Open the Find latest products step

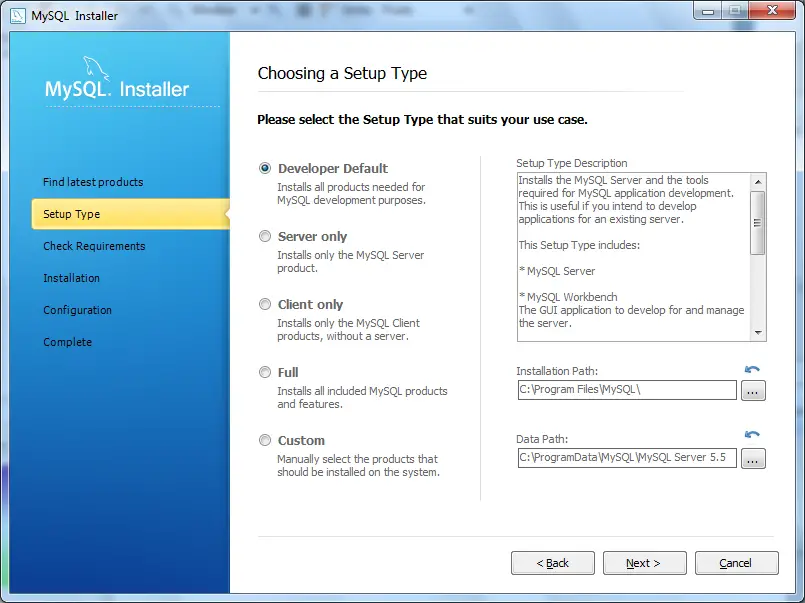click(x=93, y=182)
